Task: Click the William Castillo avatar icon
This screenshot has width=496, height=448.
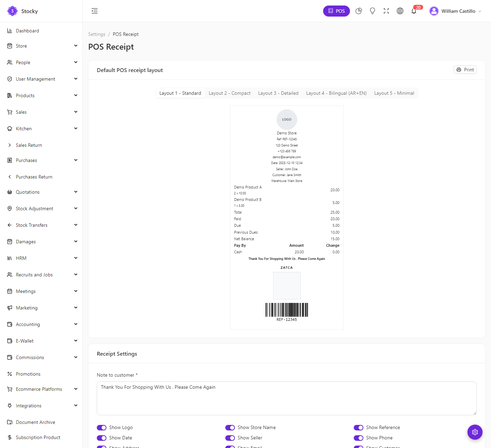Action: point(434,11)
